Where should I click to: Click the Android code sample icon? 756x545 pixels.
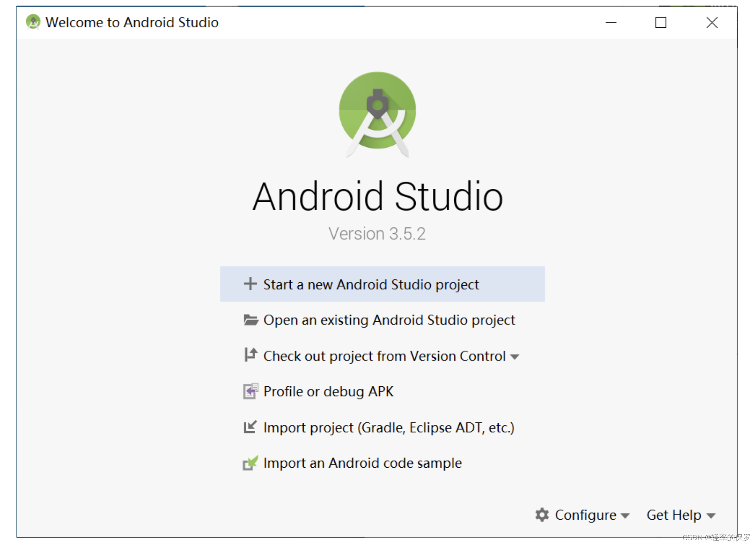coord(250,462)
